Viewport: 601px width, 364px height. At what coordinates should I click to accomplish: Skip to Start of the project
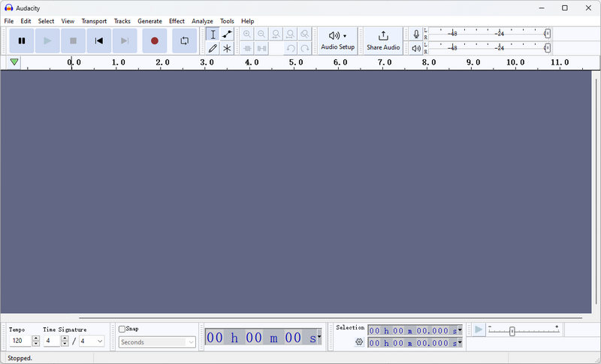pyautogui.click(x=99, y=41)
